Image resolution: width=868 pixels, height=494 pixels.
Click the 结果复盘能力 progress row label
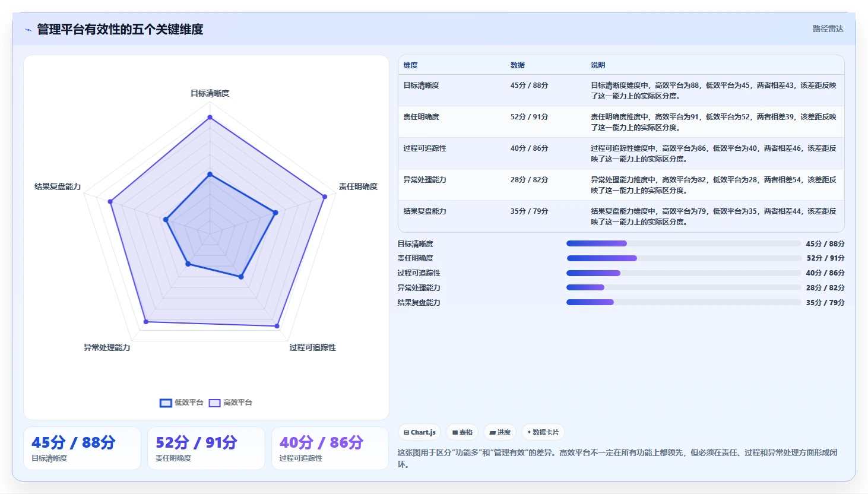[x=419, y=303]
